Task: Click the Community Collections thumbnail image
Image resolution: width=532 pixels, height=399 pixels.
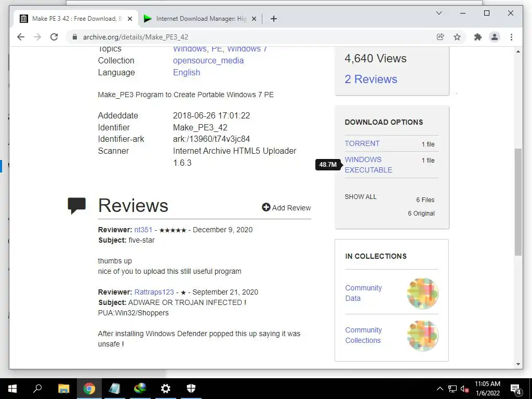Action: tap(423, 336)
